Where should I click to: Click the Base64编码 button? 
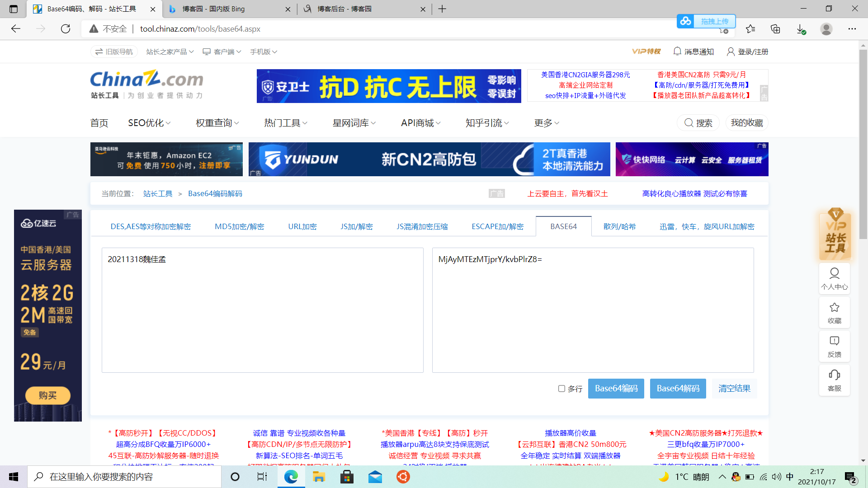pos(616,389)
